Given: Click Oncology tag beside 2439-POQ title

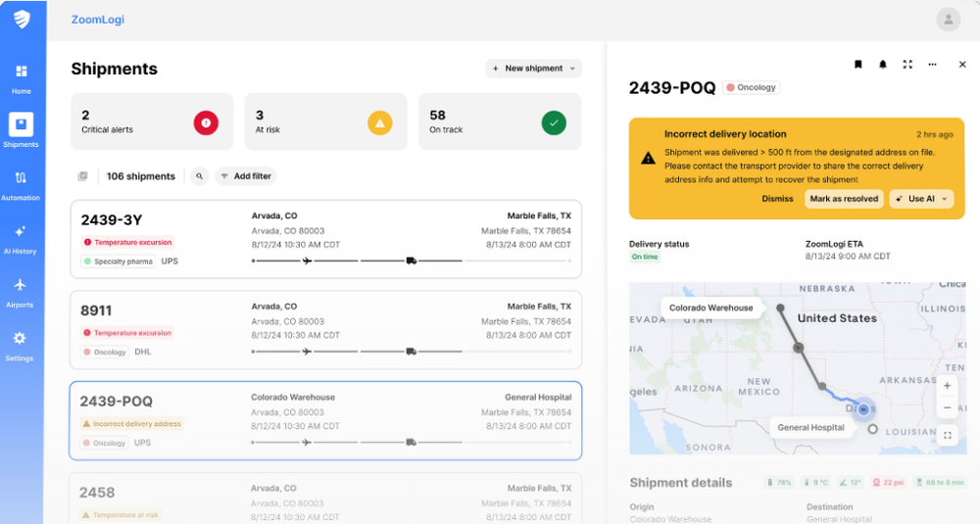Looking at the screenshot, I should [752, 87].
